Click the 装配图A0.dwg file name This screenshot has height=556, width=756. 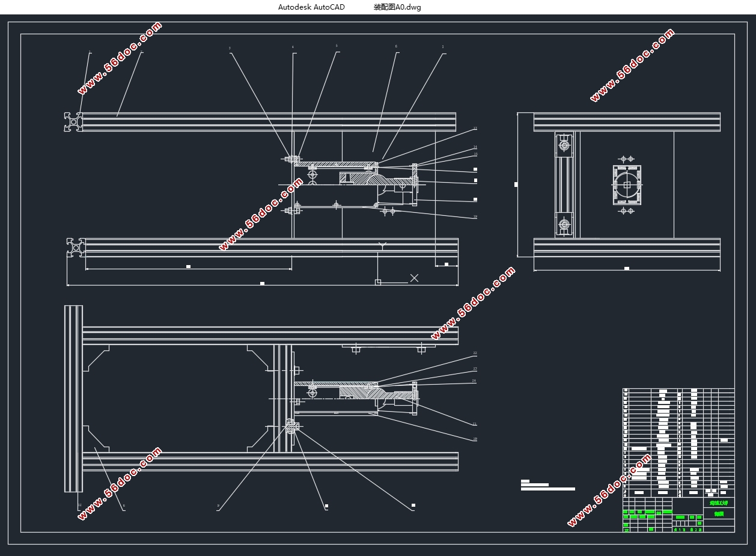397,7
